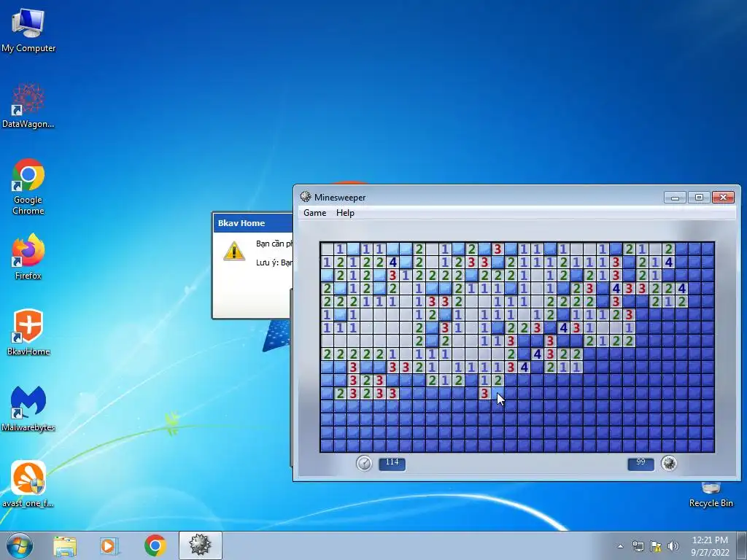Viewport: 747px width, 560px height.
Task: Uncover the tile under the mouse pointer
Action: coord(498,393)
